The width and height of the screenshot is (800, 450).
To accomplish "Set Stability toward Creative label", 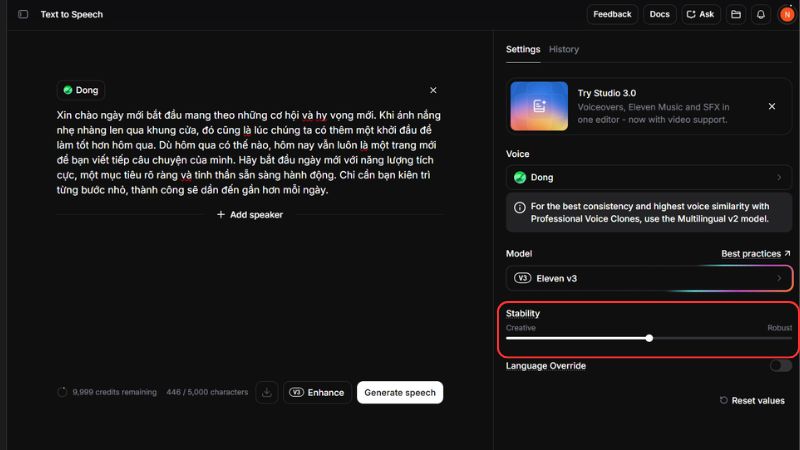I will coord(520,328).
